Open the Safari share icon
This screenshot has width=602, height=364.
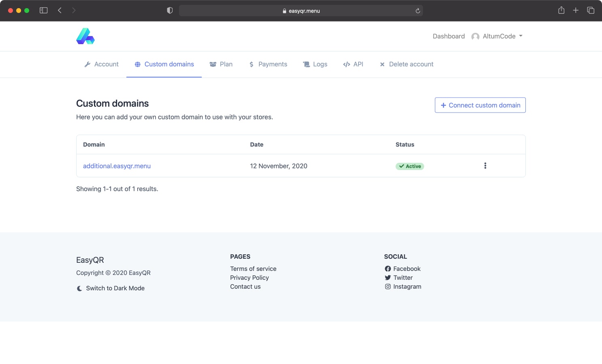tap(561, 10)
